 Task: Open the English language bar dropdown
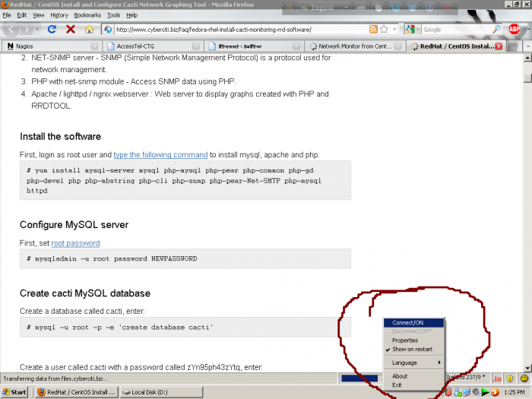pyautogui.click(x=346, y=8)
